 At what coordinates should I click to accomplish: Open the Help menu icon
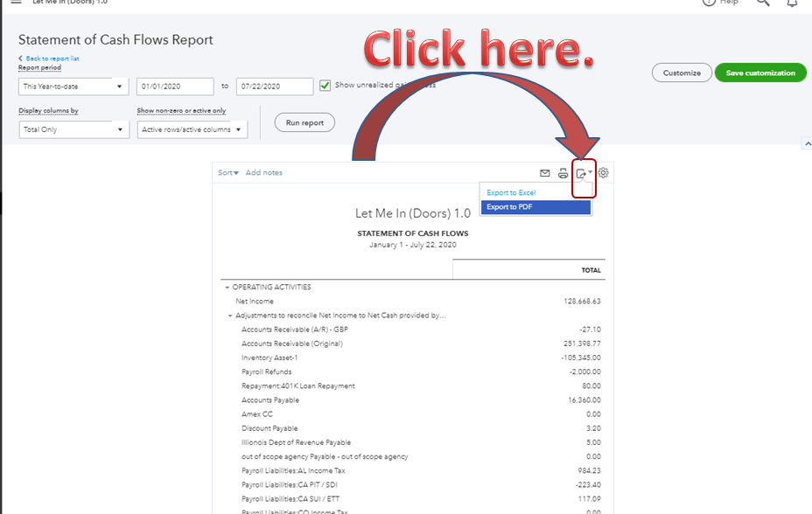point(709,2)
